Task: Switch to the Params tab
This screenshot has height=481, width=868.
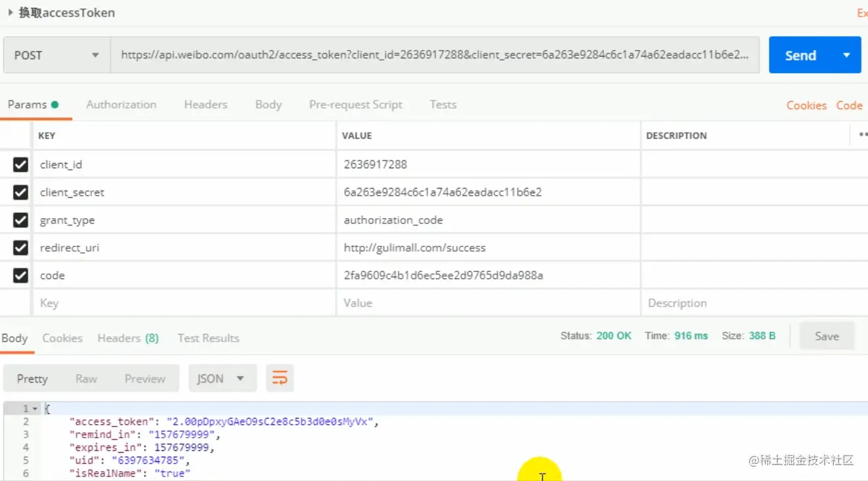Action: 33,104
